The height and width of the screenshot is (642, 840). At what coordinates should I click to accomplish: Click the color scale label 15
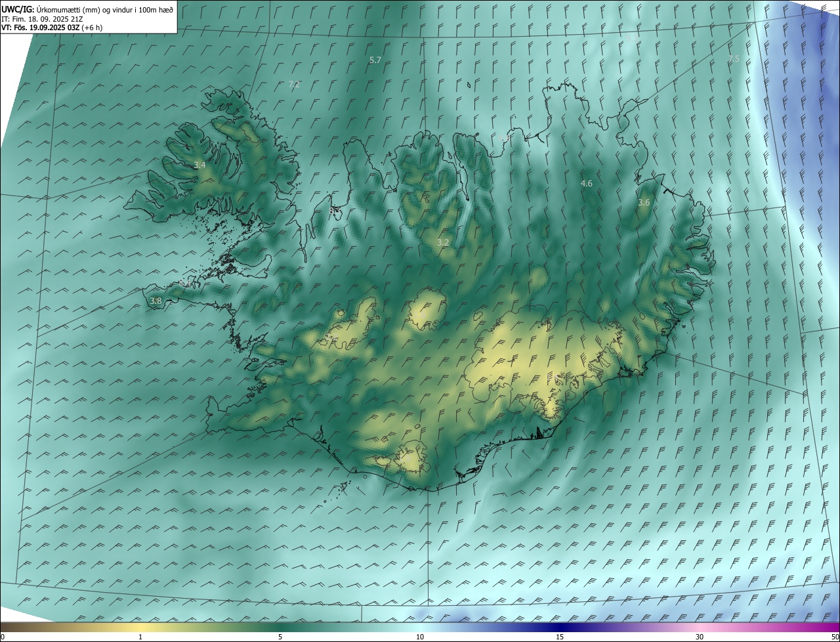(x=560, y=637)
